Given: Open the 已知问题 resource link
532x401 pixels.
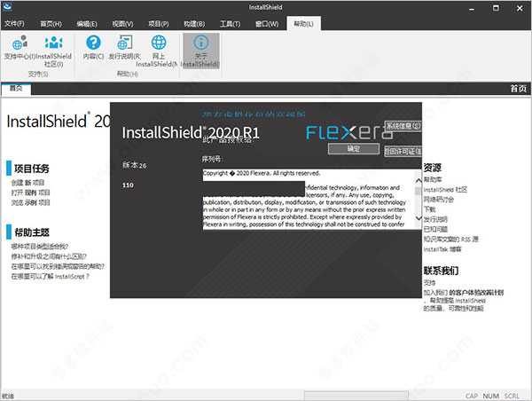Looking at the screenshot, I should point(435,229).
